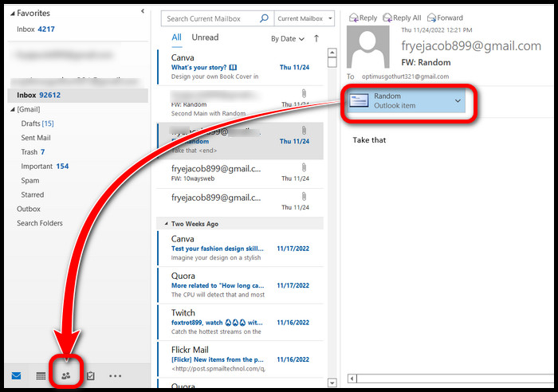The width and height of the screenshot is (558, 392).
Task: Open the Sent Mail folder
Action: (x=36, y=138)
